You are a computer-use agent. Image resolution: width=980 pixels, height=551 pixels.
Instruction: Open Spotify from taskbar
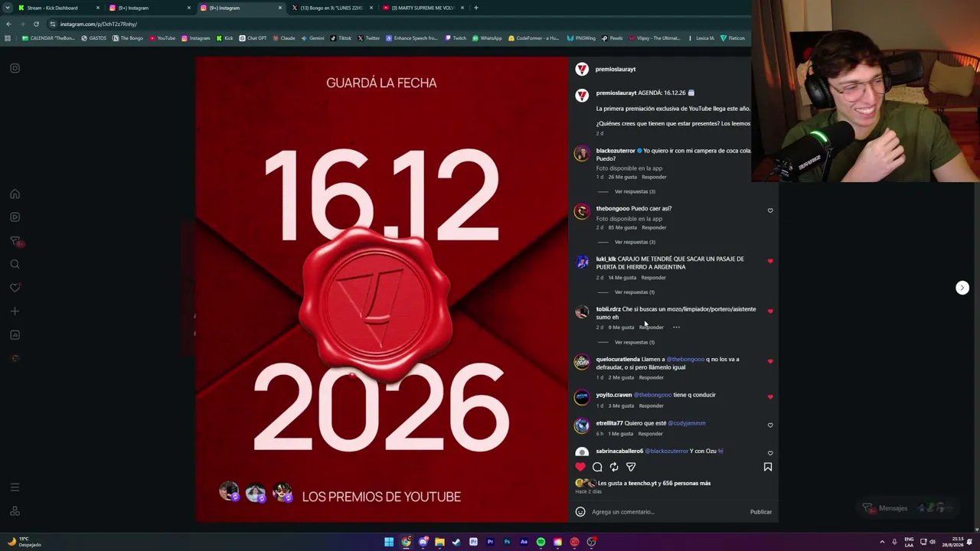[x=541, y=543]
